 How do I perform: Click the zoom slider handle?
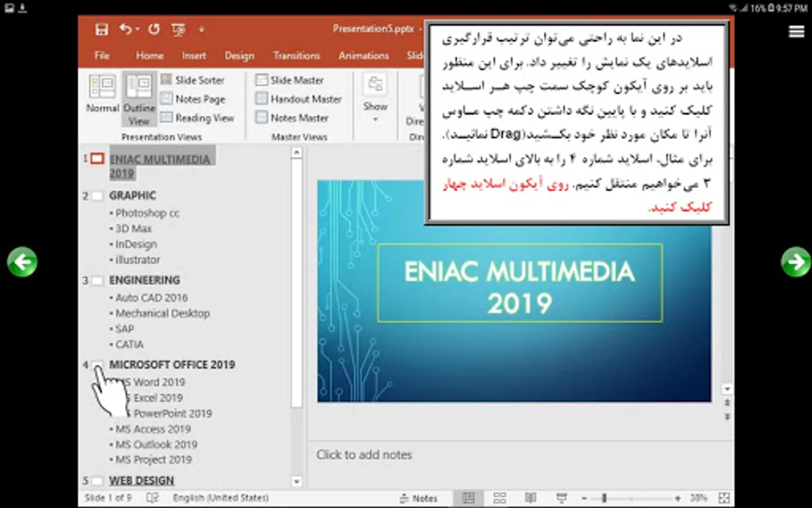(x=604, y=498)
